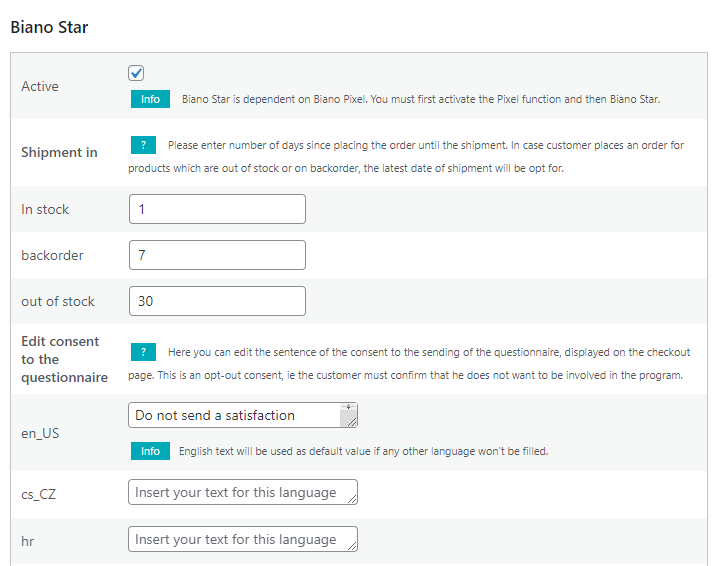Click the resize corner of cs_CZ textarea

point(352,499)
